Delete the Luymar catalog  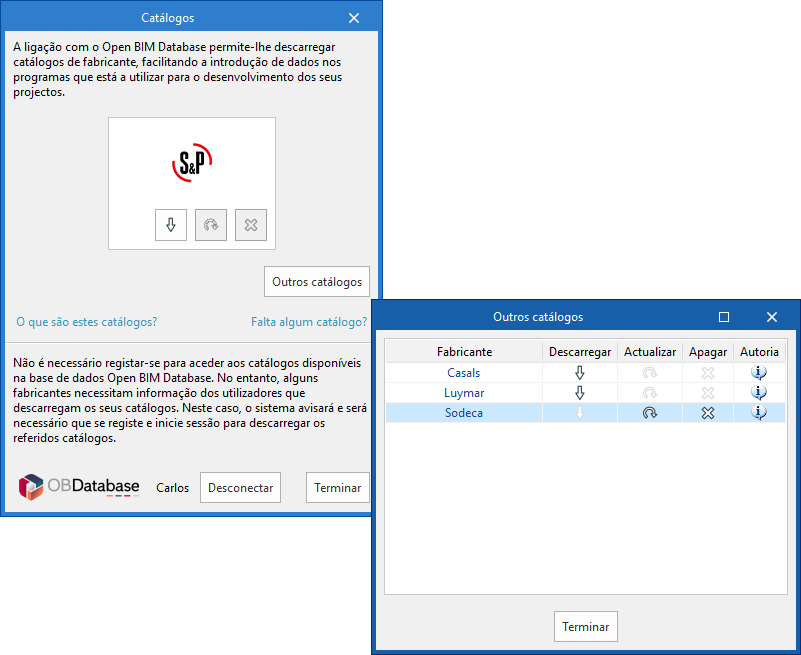point(708,392)
